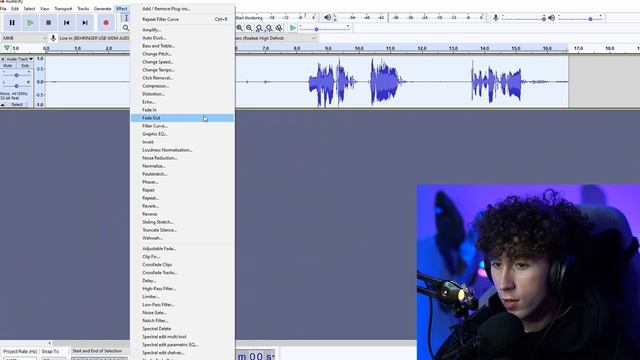The width and height of the screenshot is (640, 360).
Task: Choose the Truncate Silence effect
Action: 182,230
